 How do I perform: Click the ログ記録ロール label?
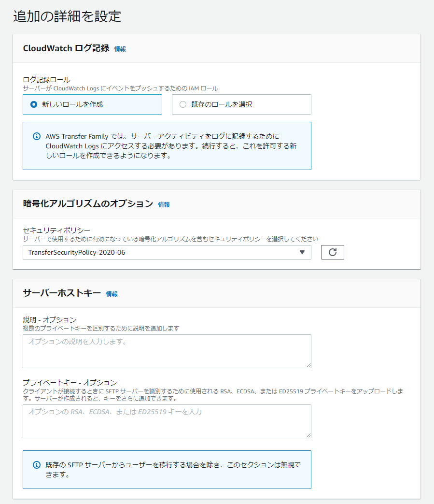coord(46,80)
